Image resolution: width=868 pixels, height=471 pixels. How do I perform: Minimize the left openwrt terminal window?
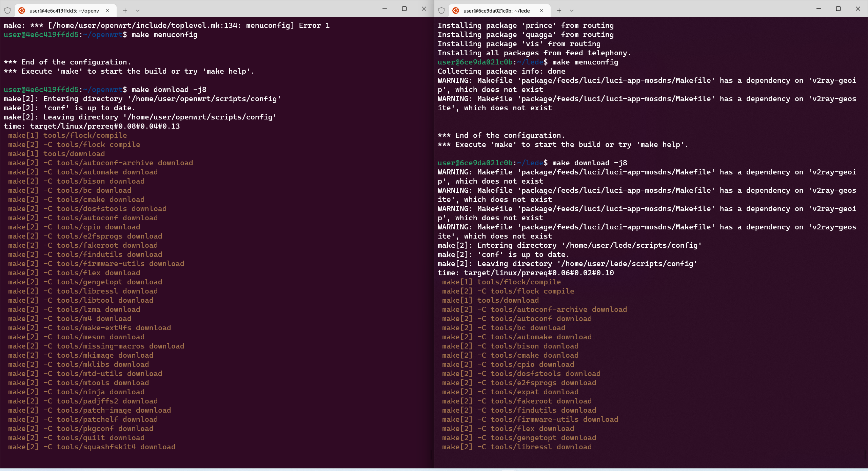coord(384,9)
